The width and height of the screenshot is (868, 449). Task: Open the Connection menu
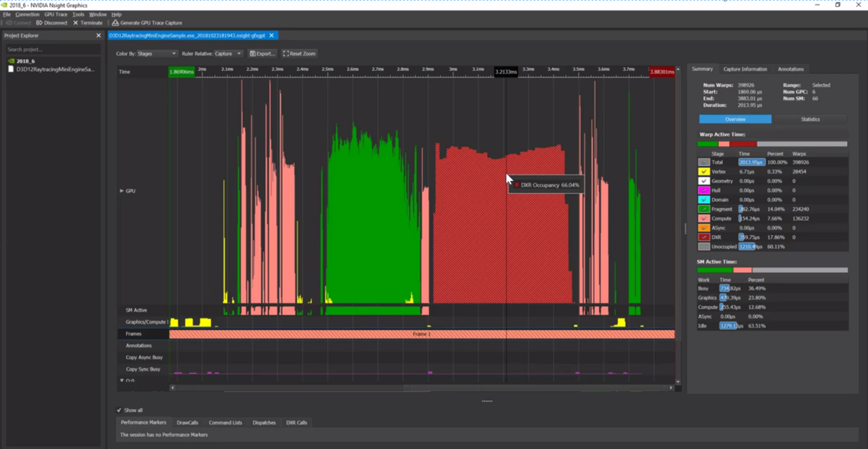[27, 14]
